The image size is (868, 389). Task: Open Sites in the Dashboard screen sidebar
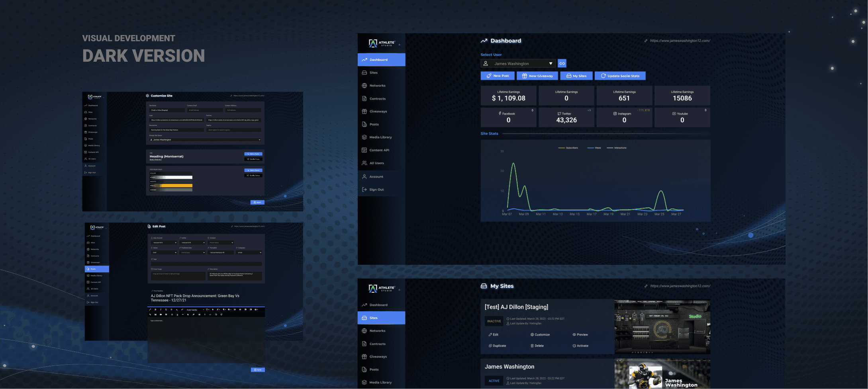(x=381, y=72)
